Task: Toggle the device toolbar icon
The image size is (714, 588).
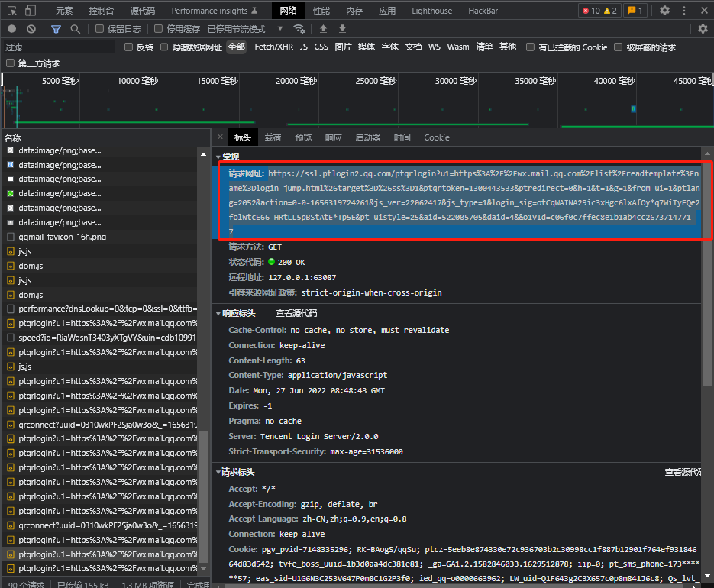Action: pyautogui.click(x=31, y=11)
